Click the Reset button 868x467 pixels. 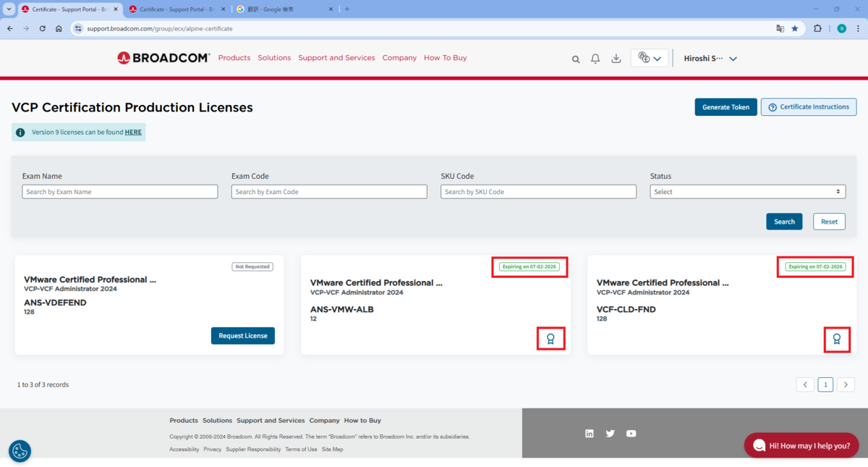[x=829, y=222]
